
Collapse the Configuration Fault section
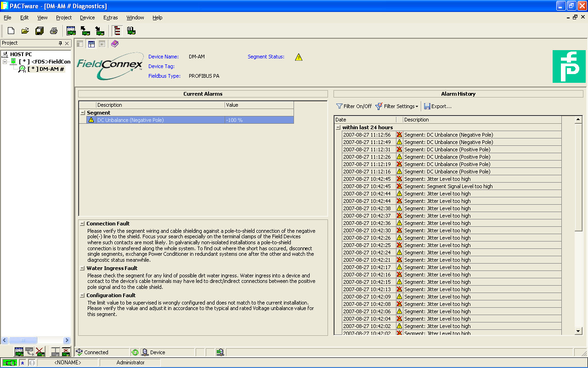click(x=82, y=295)
